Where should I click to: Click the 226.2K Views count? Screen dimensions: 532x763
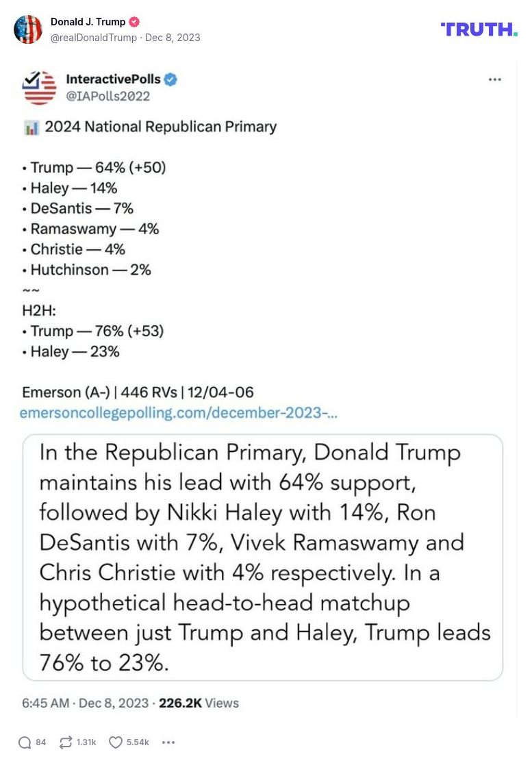click(x=199, y=703)
